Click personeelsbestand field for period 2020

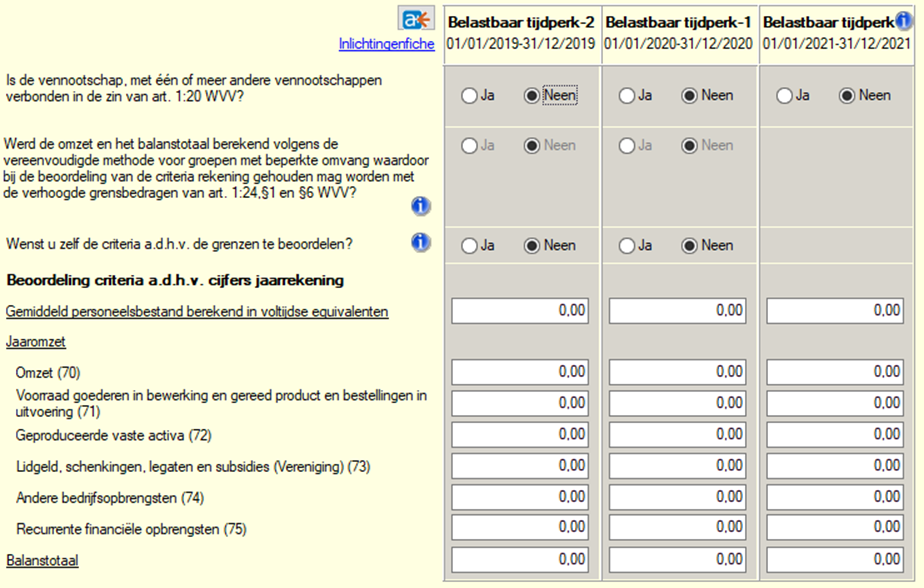click(x=679, y=312)
